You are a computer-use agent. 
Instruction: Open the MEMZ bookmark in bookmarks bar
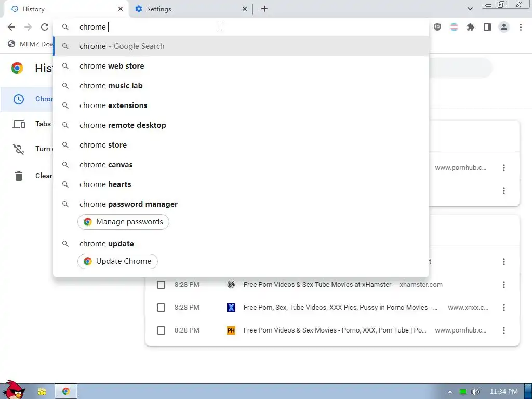point(31,44)
